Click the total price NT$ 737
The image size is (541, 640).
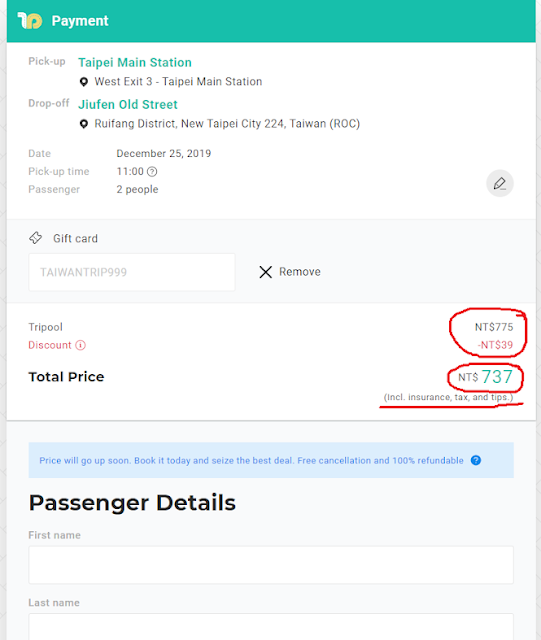click(x=485, y=377)
